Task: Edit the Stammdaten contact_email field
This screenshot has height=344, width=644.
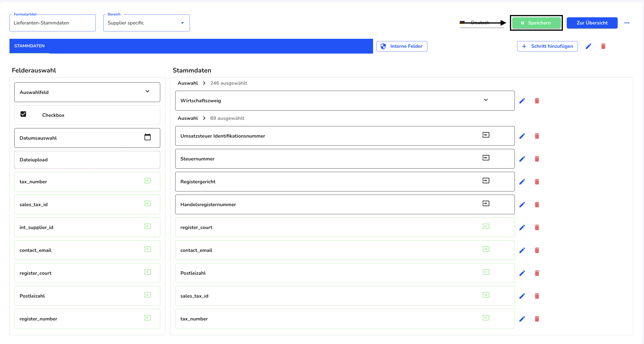Action: pyautogui.click(x=522, y=250)
